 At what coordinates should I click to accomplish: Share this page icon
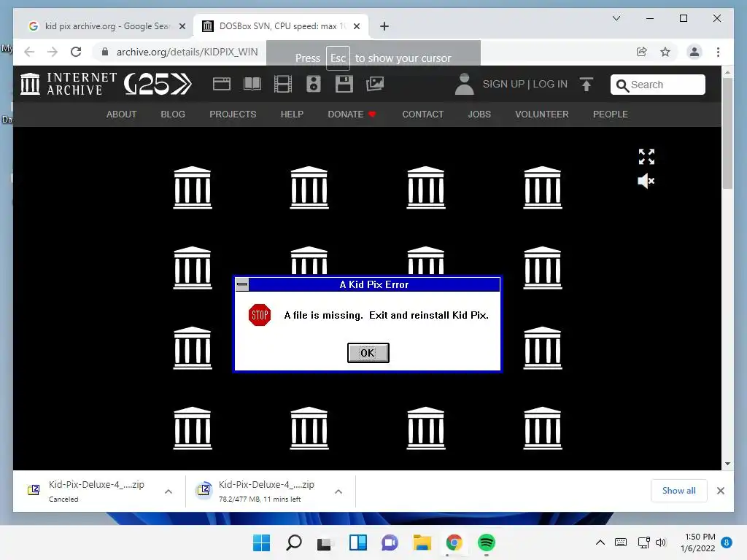(642, 52)
